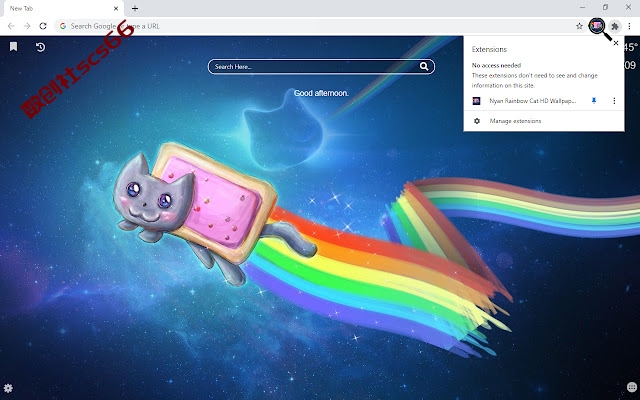Select Nyan Rainbow Cat HD Wallpaper extension entry
The width and height of the screenshot is (640, 400).
[x=533, y=101]
